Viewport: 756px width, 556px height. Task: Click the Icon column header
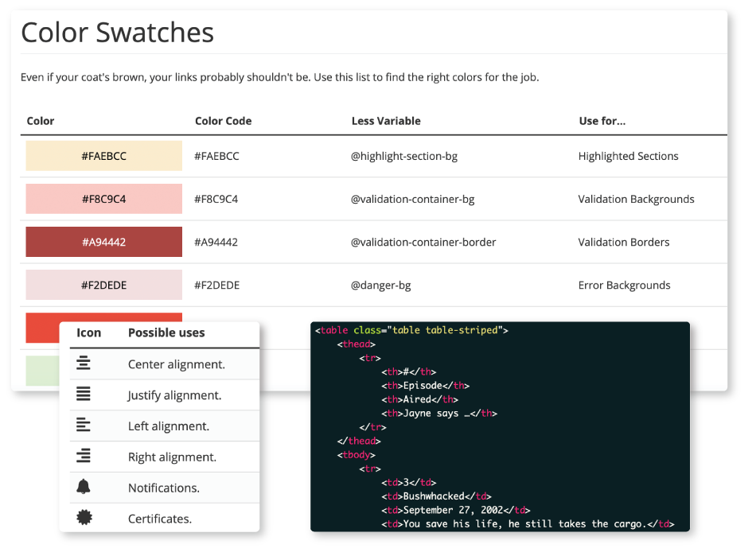point(88,333)
